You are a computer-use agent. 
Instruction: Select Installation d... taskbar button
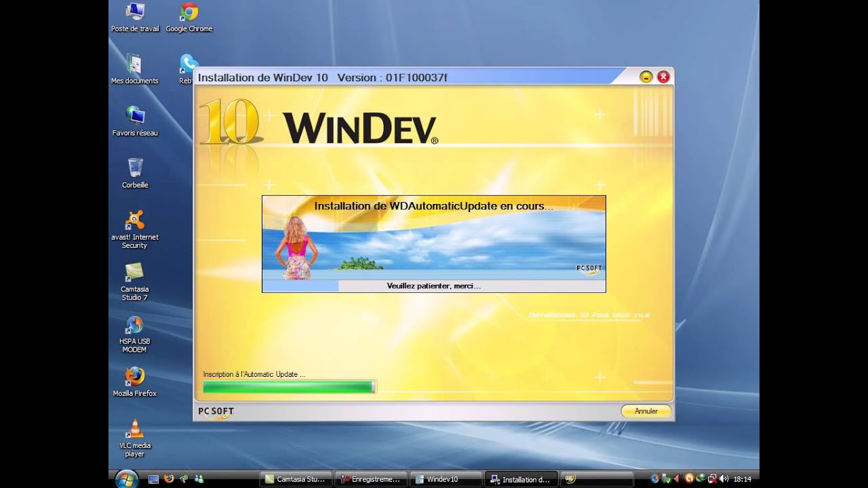tap(521, 479)
